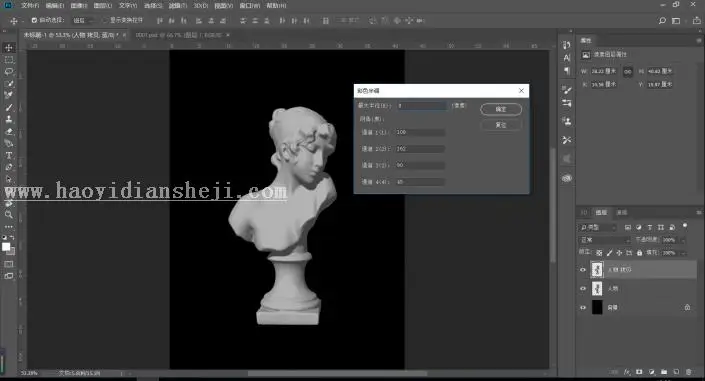Open the layer Opacity dropdown arrow

pos(683,240)
